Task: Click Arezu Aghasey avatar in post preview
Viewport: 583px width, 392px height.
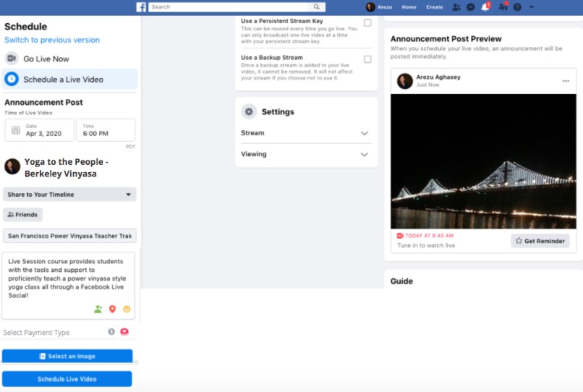Action: click(x=405, y=81)
